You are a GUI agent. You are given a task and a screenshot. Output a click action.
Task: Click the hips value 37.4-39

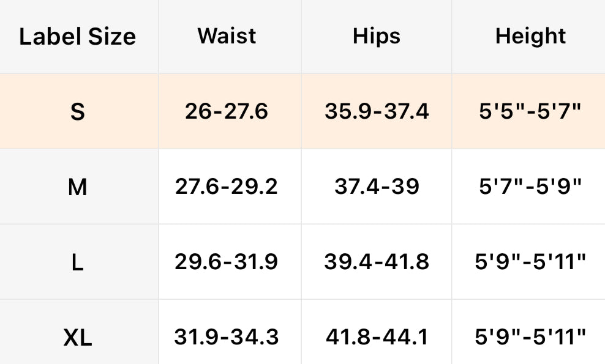377,187
